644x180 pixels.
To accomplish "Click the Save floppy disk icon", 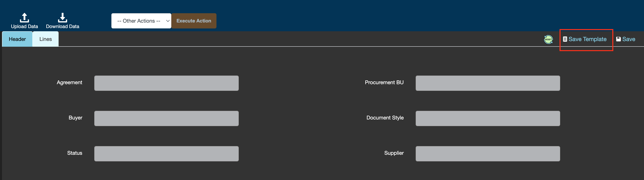I will pyautogui.click(x=618, y=39).
